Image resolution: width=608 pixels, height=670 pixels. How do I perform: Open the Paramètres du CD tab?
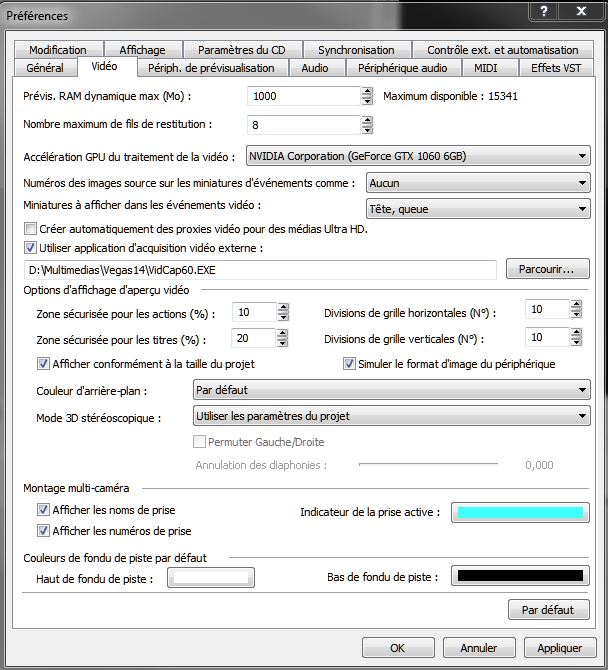coord(242,50)
